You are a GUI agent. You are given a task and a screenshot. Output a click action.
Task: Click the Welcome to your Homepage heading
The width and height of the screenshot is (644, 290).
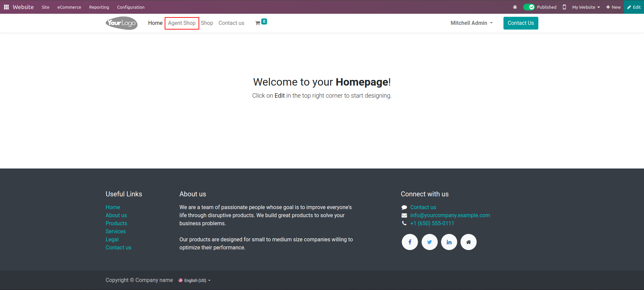pos(322,82)
